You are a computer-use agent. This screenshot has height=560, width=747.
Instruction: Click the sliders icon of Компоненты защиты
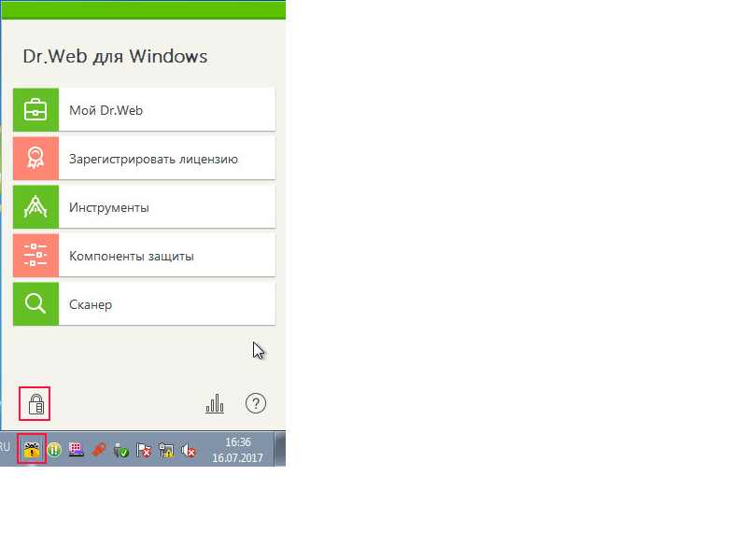[35, 255]
